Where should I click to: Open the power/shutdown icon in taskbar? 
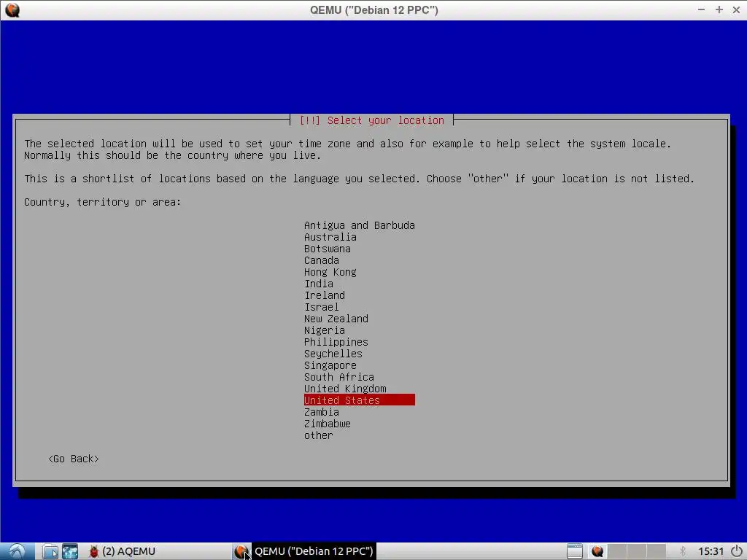(x=737, y=551)
